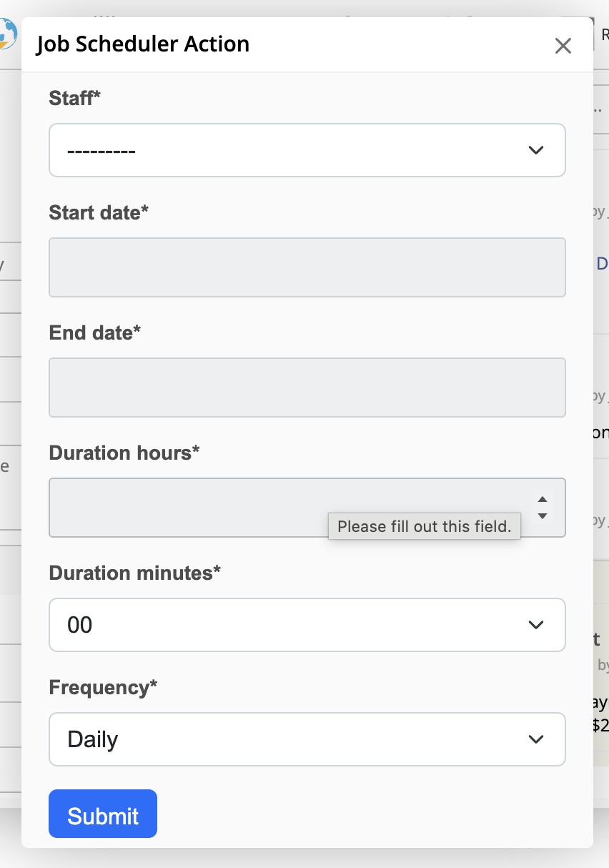Click the Staff field label
Viewport: 609px width, 868px height.
(74, 98)
